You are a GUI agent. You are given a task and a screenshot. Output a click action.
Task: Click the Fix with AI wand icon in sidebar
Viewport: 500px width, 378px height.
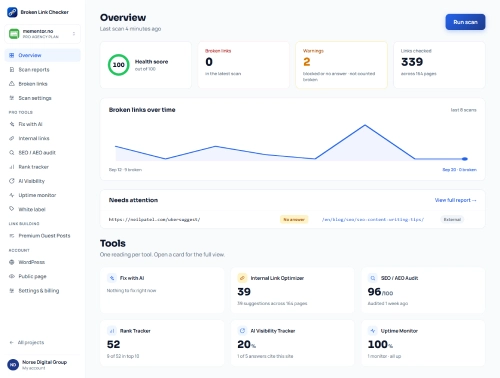tap(12, 124)
